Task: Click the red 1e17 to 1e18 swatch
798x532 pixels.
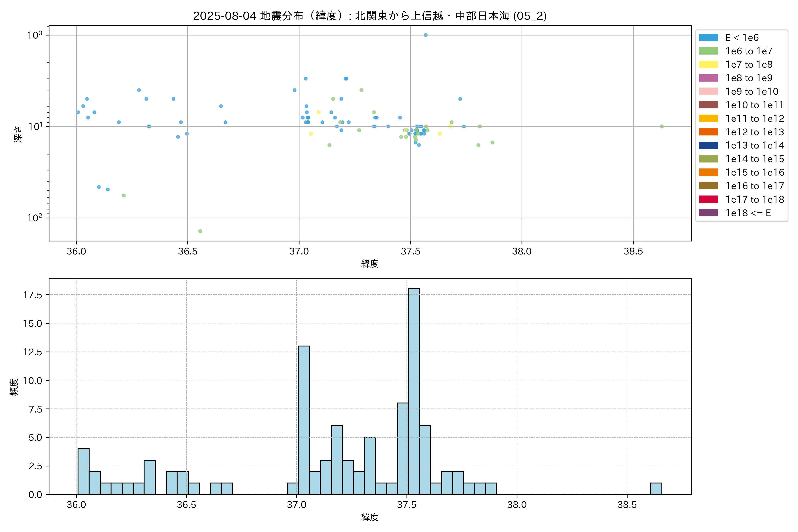Action: (x=708, y=199)
